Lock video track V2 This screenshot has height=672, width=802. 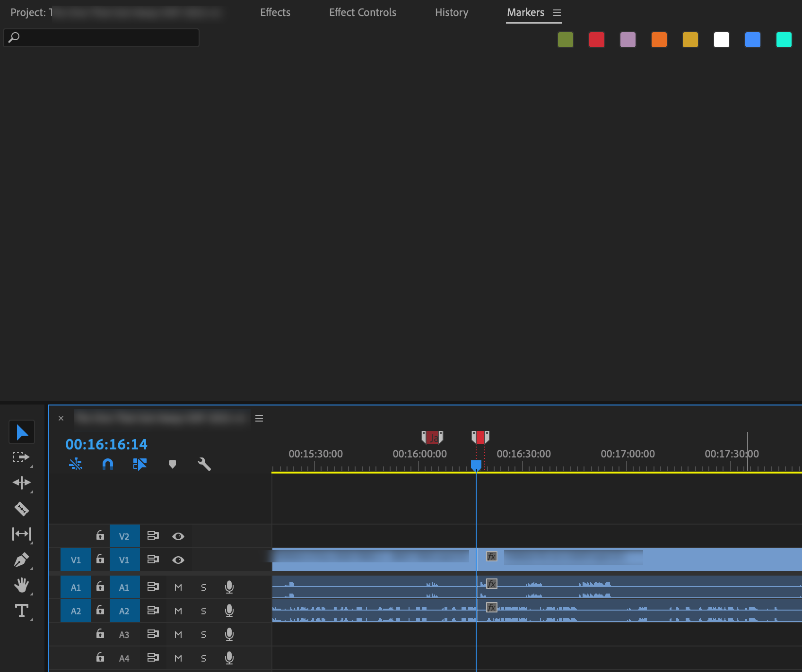[100, 536]
